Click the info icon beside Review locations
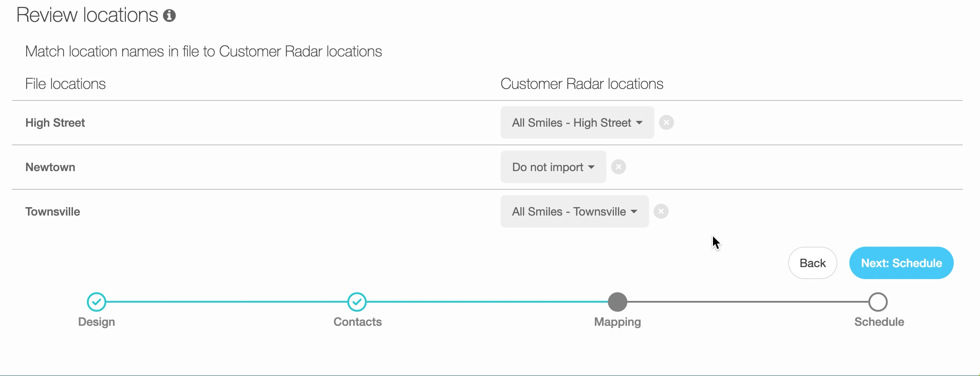The image size is (980, 376). [169, 16]
